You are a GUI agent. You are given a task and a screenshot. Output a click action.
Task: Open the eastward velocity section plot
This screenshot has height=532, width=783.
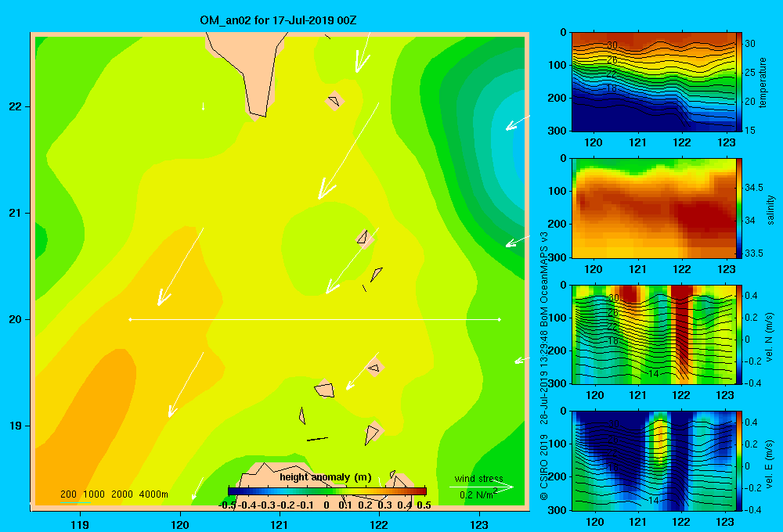653,461
